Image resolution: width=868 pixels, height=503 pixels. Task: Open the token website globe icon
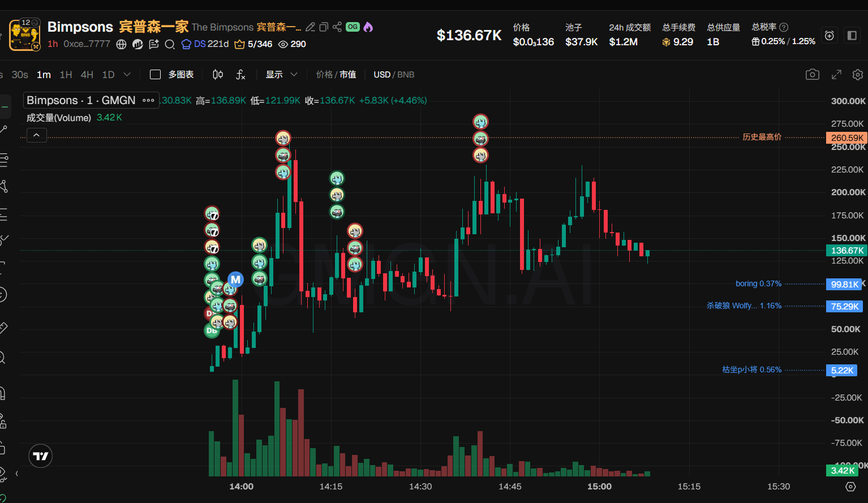[121, 44]
